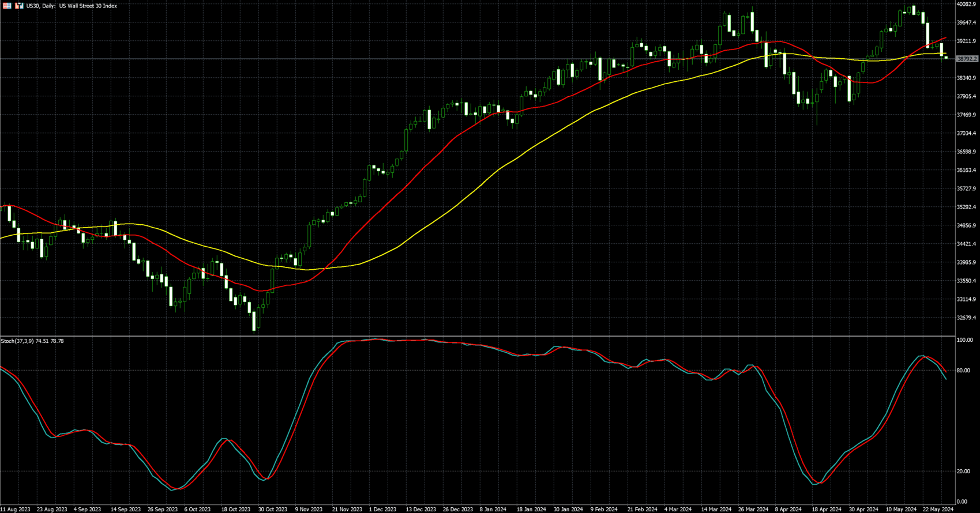This screenshot has width=980, height=513.
Task: Click the Stochastic 20.00 level label
Action: pyautogui.click(x=963, y=471)
